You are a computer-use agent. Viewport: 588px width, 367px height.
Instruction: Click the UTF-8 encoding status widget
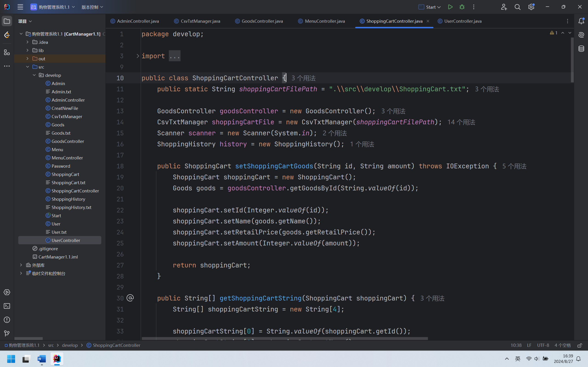point(543,345)
